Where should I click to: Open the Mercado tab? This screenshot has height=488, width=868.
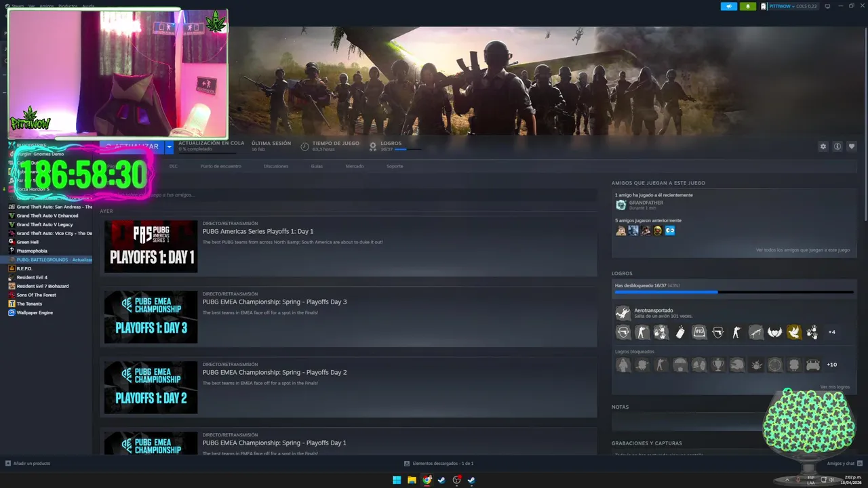pyautogui.click(x=355, y=166)
